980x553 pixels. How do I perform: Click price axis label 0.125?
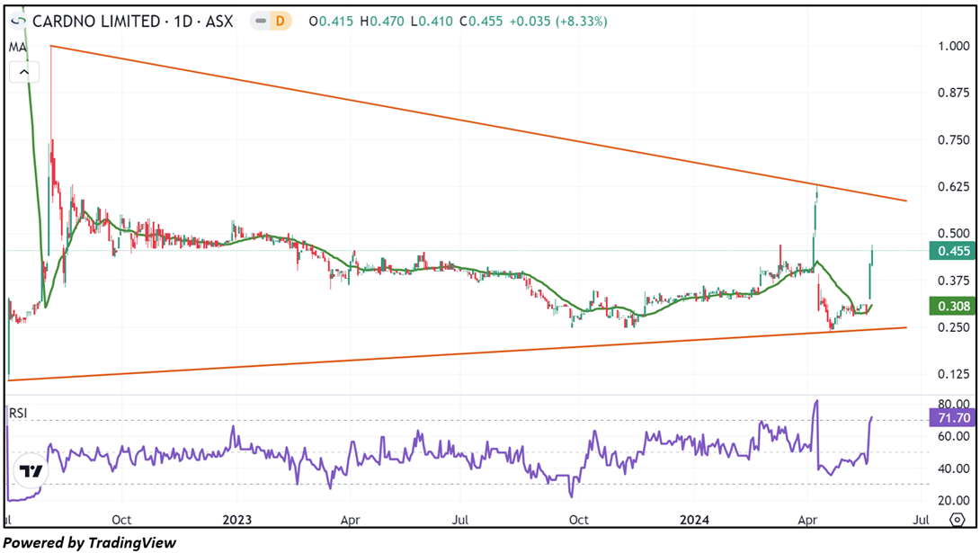click(x=954, y=374)
